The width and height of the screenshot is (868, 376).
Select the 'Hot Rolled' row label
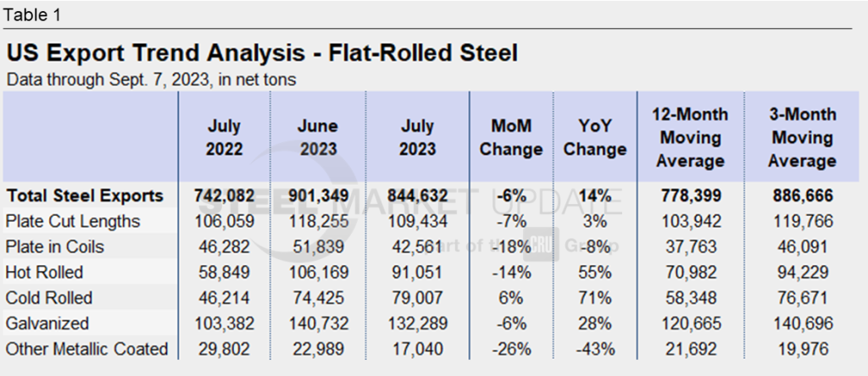[44, 272]
